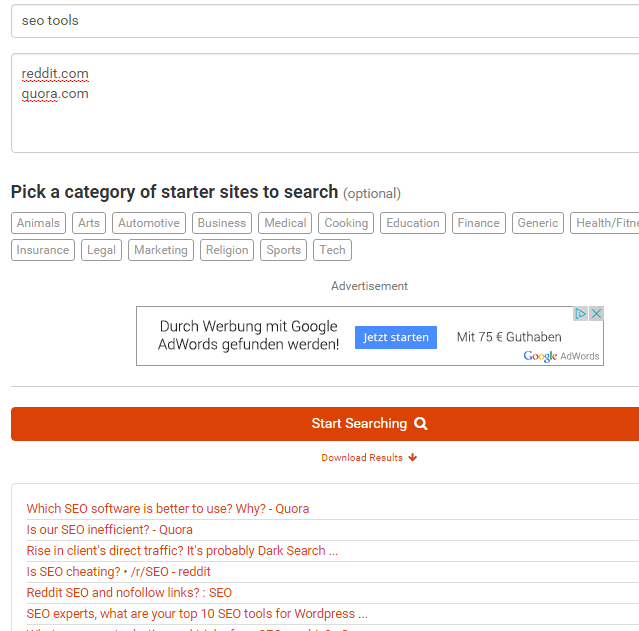The height and width of the screenshot is (631, 639).
Task: Select the Medical category
Action: point(285,223)
